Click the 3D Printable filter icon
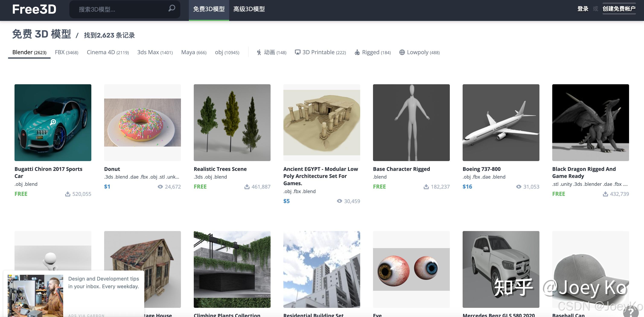 297,52
